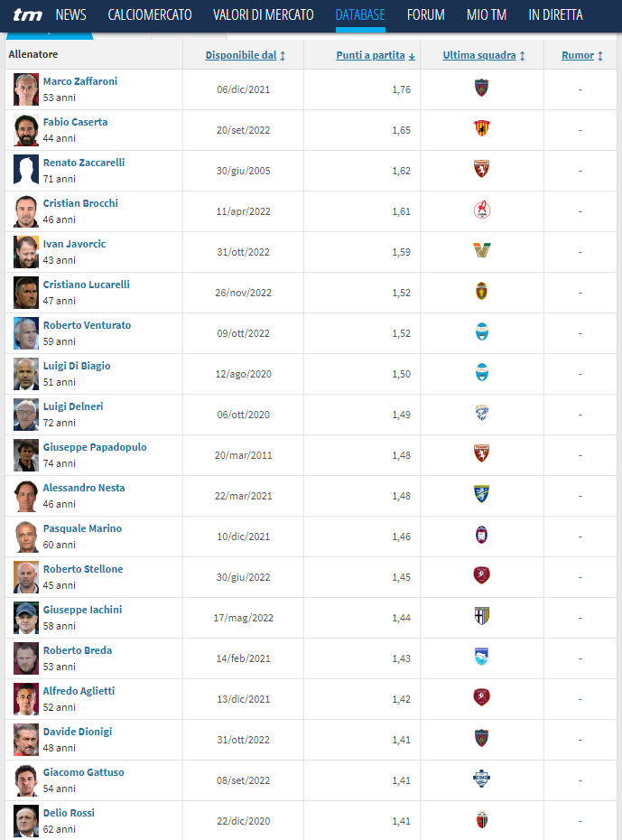622x840 pixels.
Task: Open the CALCIOMERCATO menu item
Action: pyautogui.click(x=150, y=15)
